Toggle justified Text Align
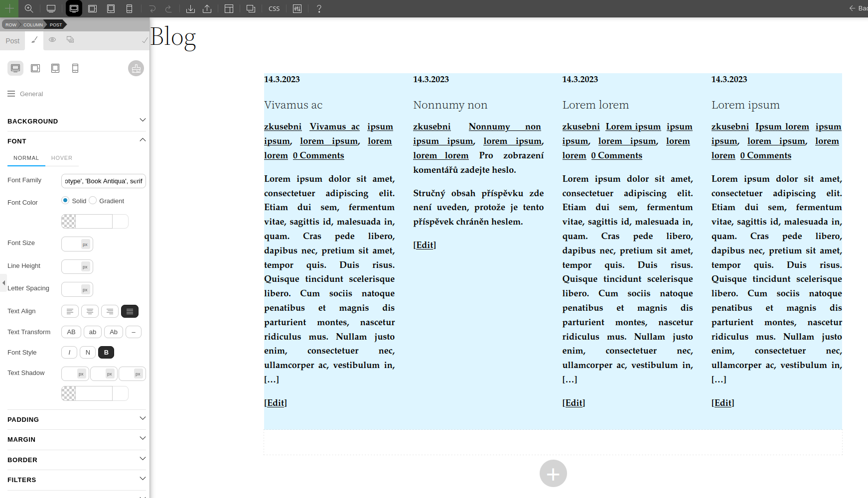 pyautogui.click(x=130, y=311)
